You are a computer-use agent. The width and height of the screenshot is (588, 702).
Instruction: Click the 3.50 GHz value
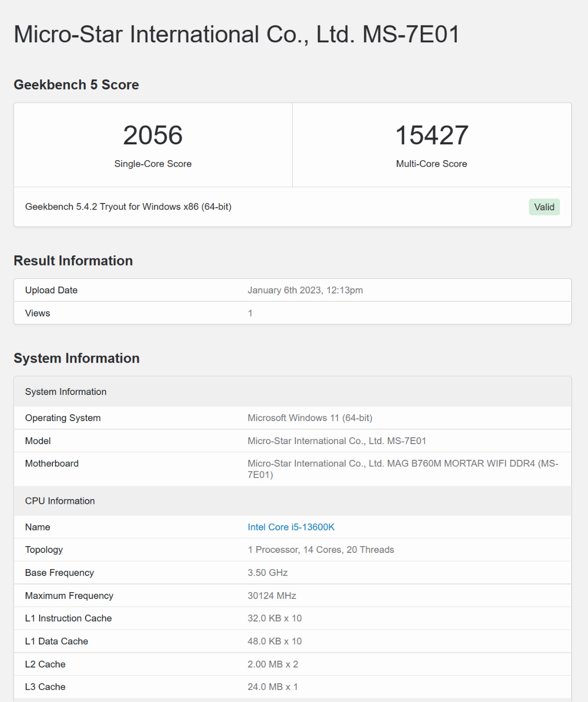[x=268, y=573]
